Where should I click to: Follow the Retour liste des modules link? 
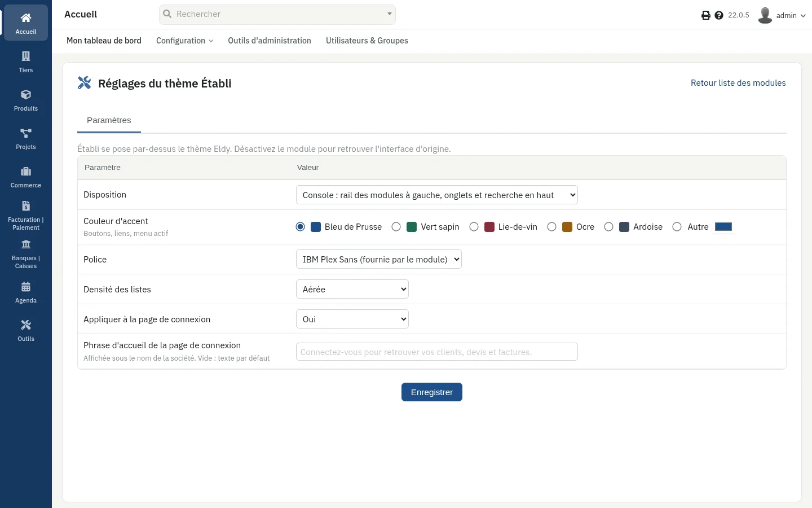point(738,83)
